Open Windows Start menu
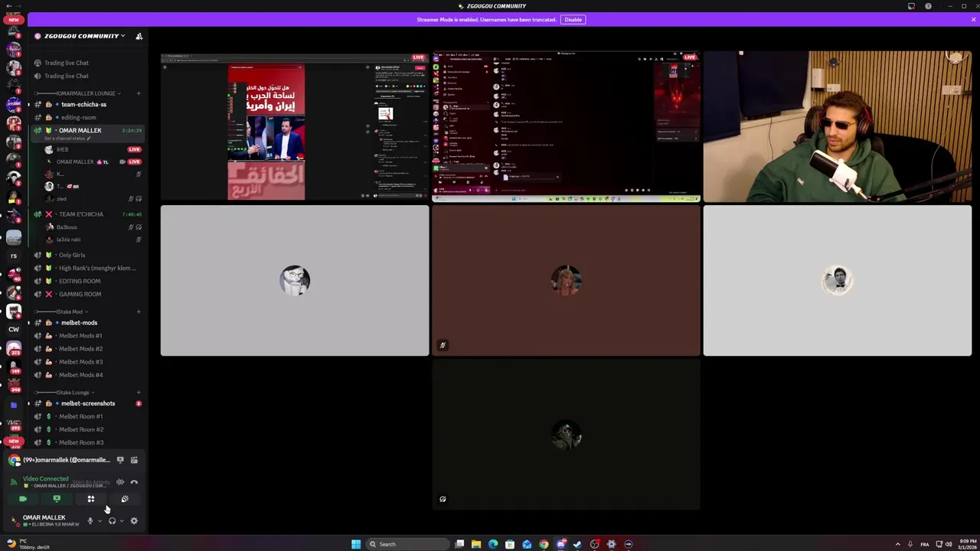 tap(356, 544)
